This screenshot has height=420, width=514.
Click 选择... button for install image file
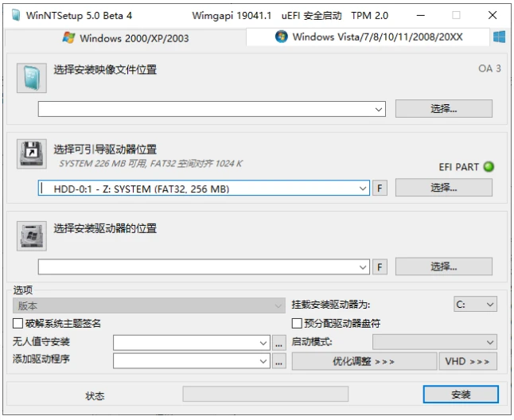tap(443, 108)
